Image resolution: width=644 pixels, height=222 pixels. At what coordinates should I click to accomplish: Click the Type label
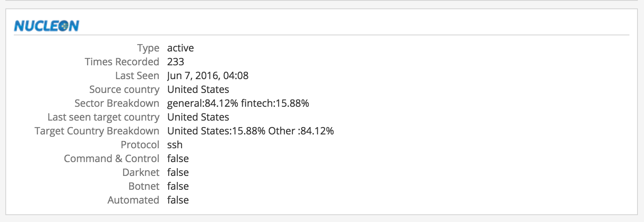point(148,48)
